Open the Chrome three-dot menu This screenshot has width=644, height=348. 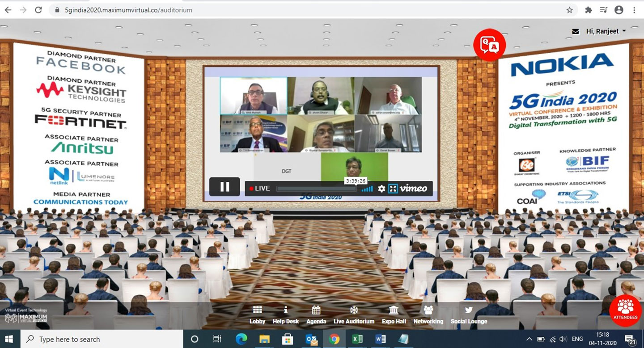(x=634, y=10)
